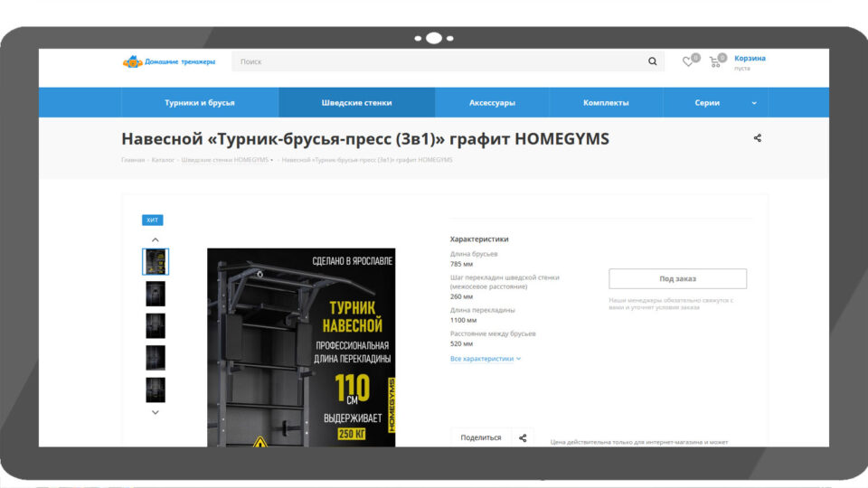This screenshot has height=488, width=868.
Task: Click the Поделиться button
Action: [480, 437]
